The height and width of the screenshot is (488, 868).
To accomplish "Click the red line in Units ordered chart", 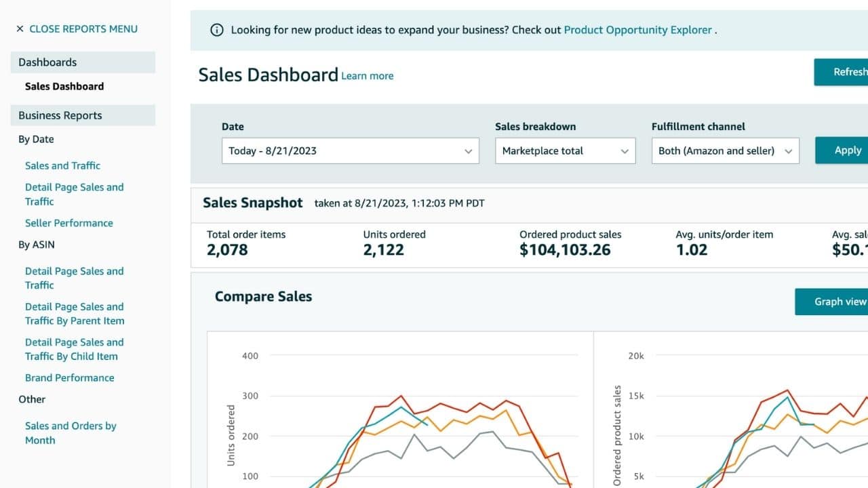I will click(x=401, y=396).
